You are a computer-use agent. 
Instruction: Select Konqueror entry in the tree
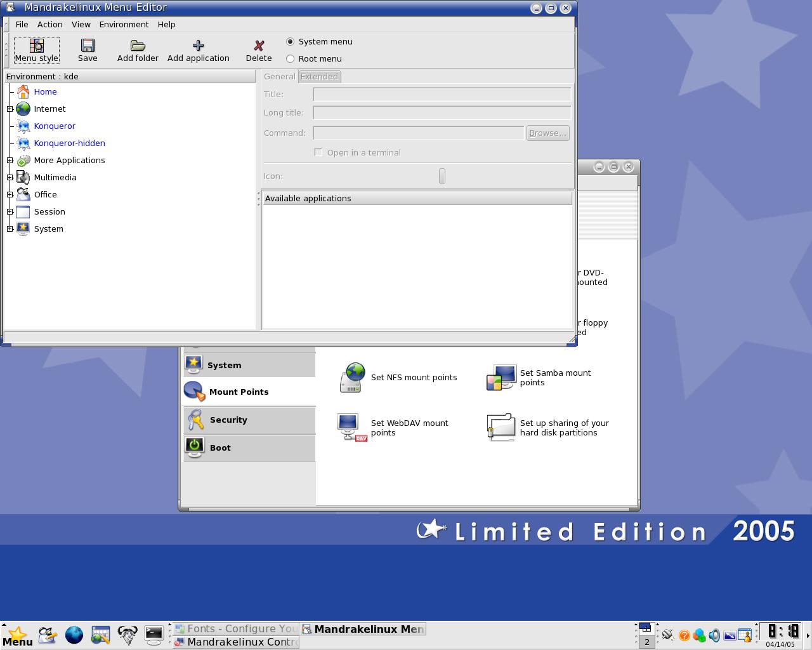(x=55, y=126)
